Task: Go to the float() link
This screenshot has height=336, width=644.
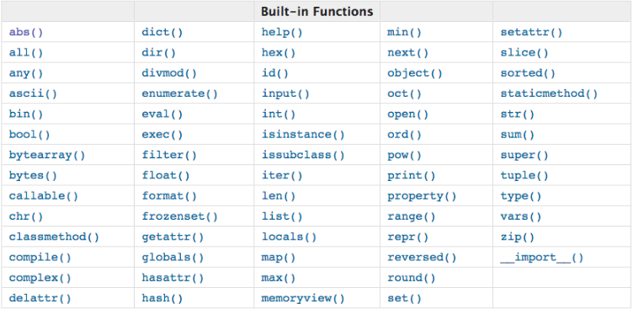Action: point(166,175)
